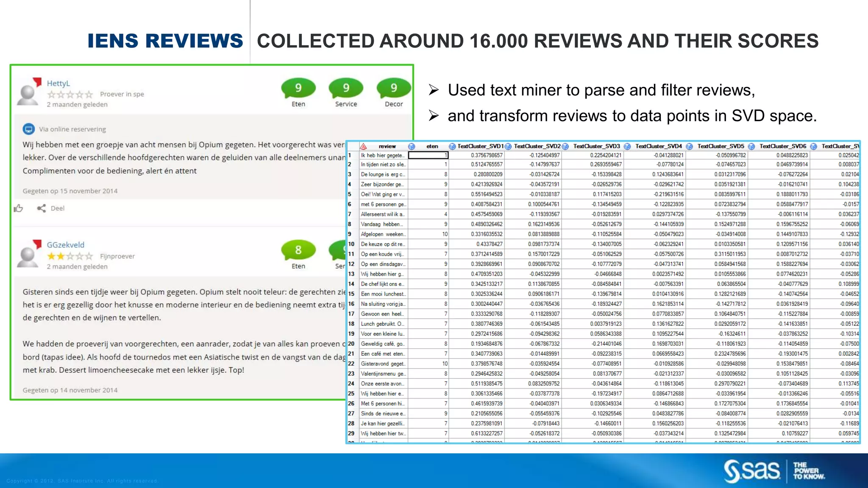Click 'Gegeten op 15 november 2014' text
The width and height of the screenshot is (868, 488).
point(70,191)
